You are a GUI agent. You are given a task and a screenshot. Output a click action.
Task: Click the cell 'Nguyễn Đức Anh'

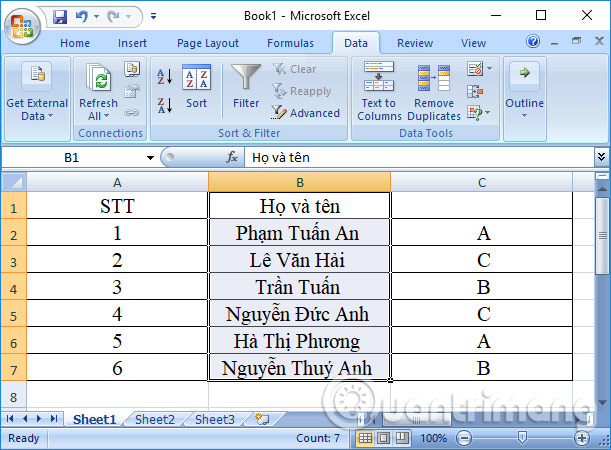[x=299, y=314]
